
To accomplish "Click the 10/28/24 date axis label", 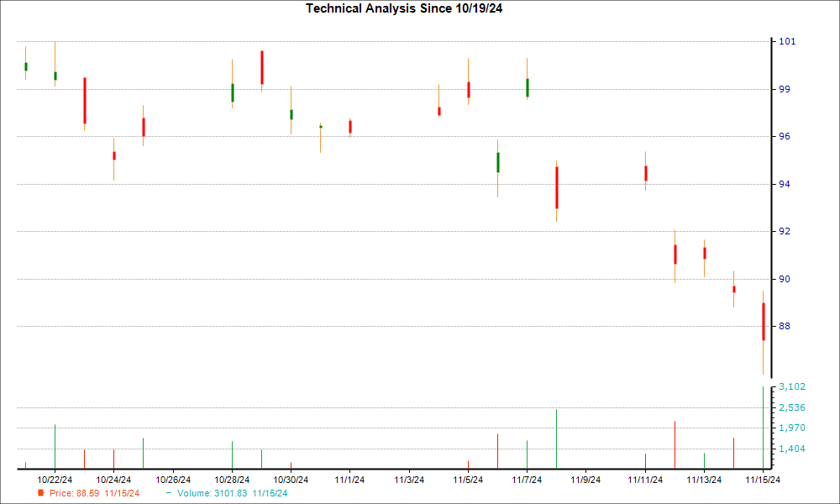I will coord(232,480).
